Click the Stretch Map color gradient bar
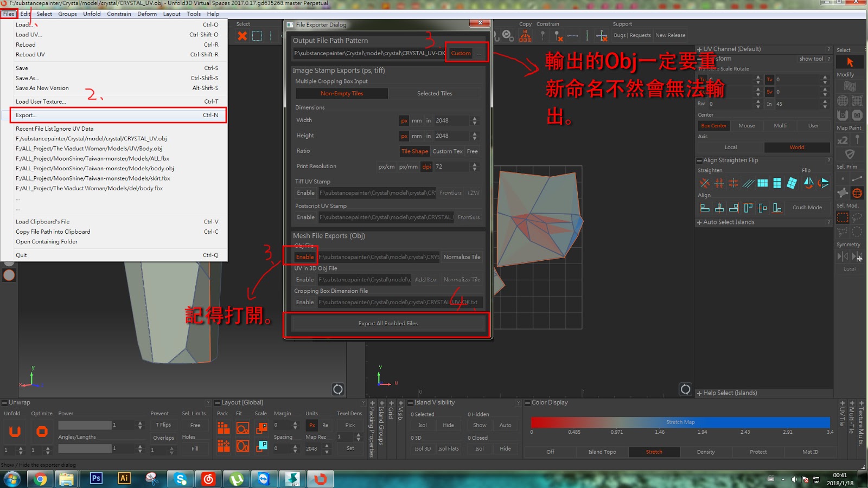This screenshot has width=868, height=488. [680, 422]
